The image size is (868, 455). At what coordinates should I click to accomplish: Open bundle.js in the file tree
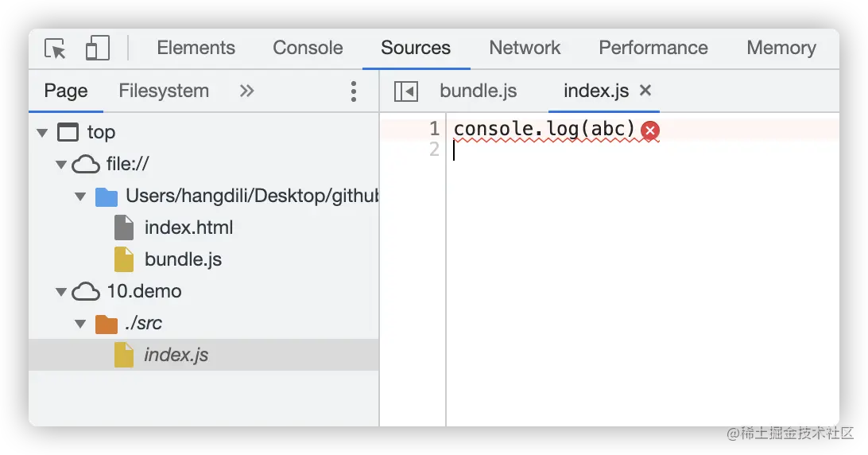(x=184, y=259)
